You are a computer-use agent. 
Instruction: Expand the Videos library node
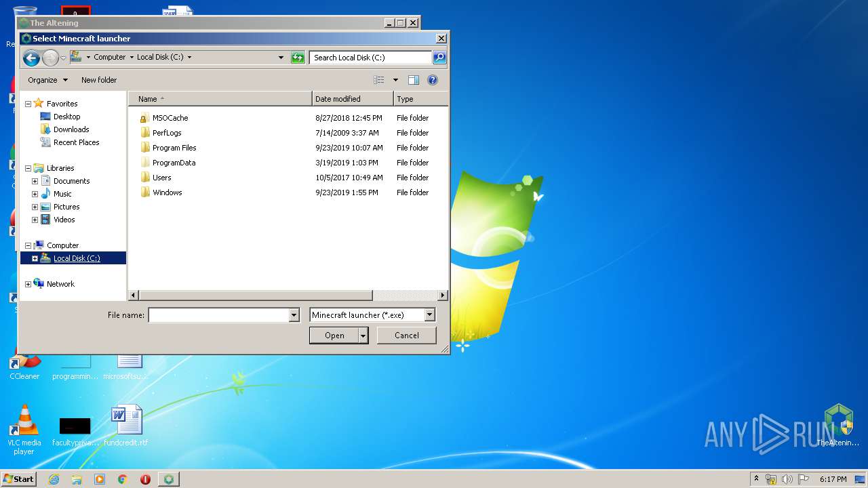click(35, 220)
